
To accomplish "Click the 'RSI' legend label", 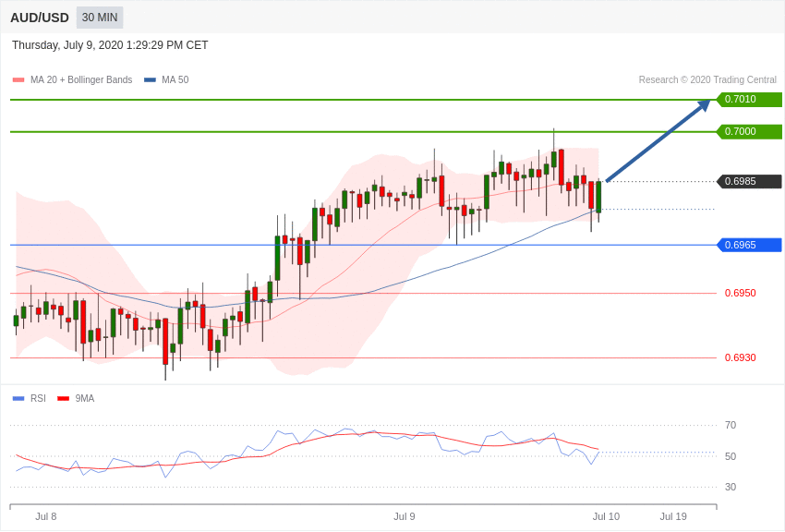I will click(38, 398).
